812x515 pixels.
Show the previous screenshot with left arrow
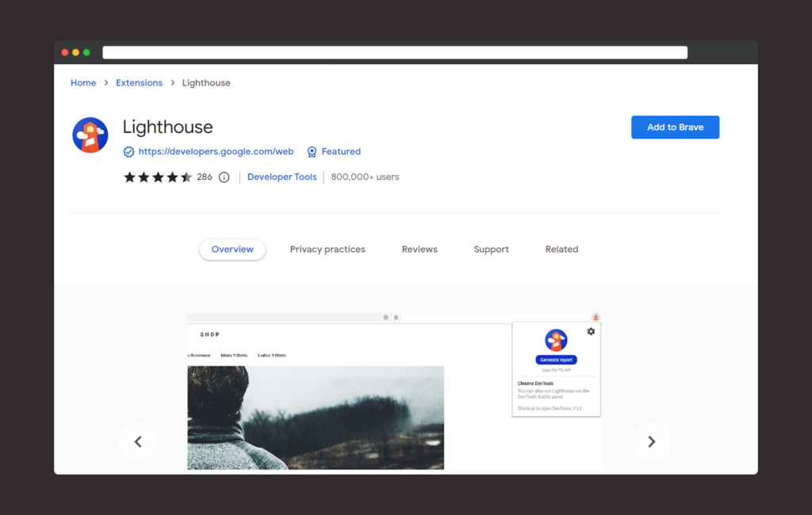click(x=138, y=441)
